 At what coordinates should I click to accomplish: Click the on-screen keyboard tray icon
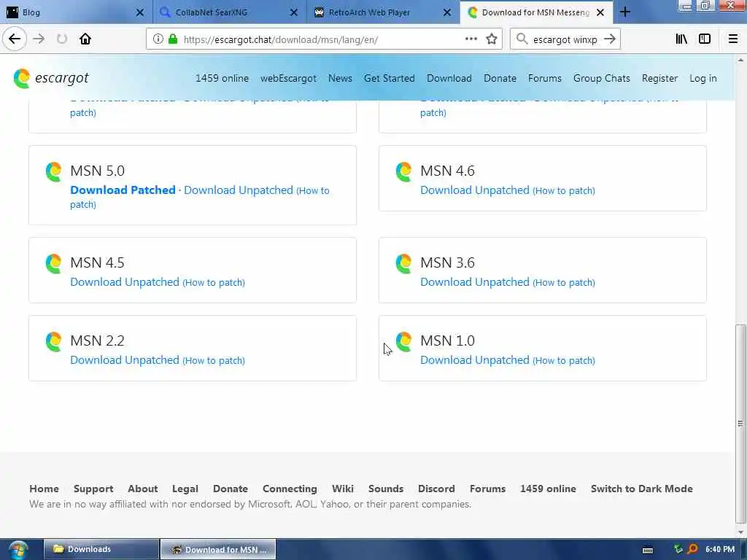pos(648,550)
